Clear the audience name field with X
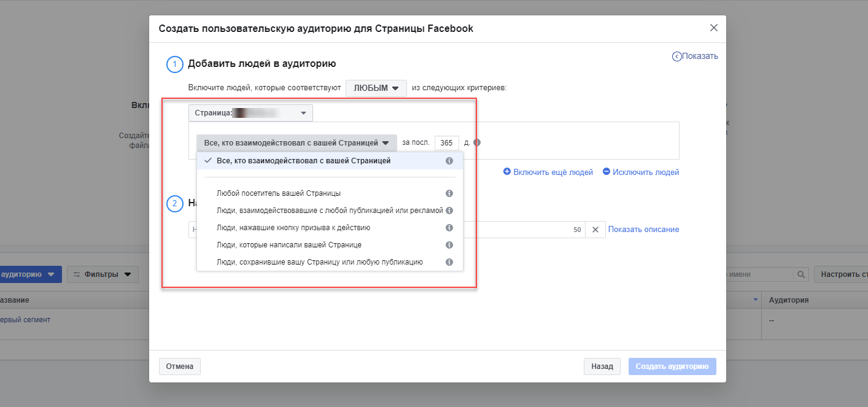868x407 pixels. 595,230
